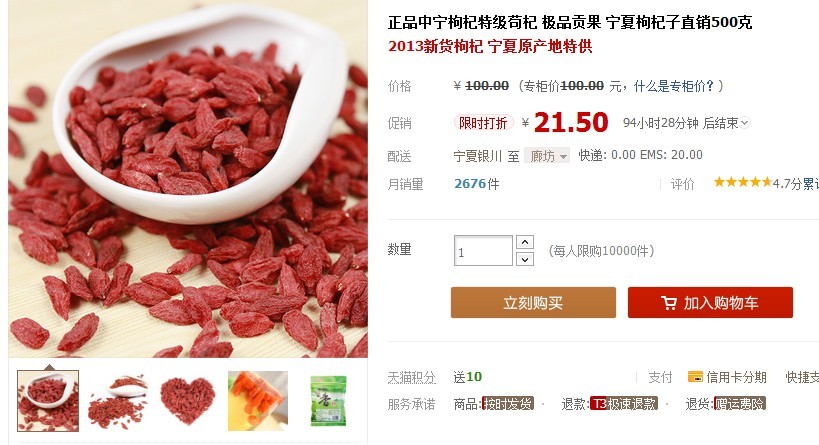819x445 pixels.
Task: Click the 加入购物车 button
Action: 710,302
